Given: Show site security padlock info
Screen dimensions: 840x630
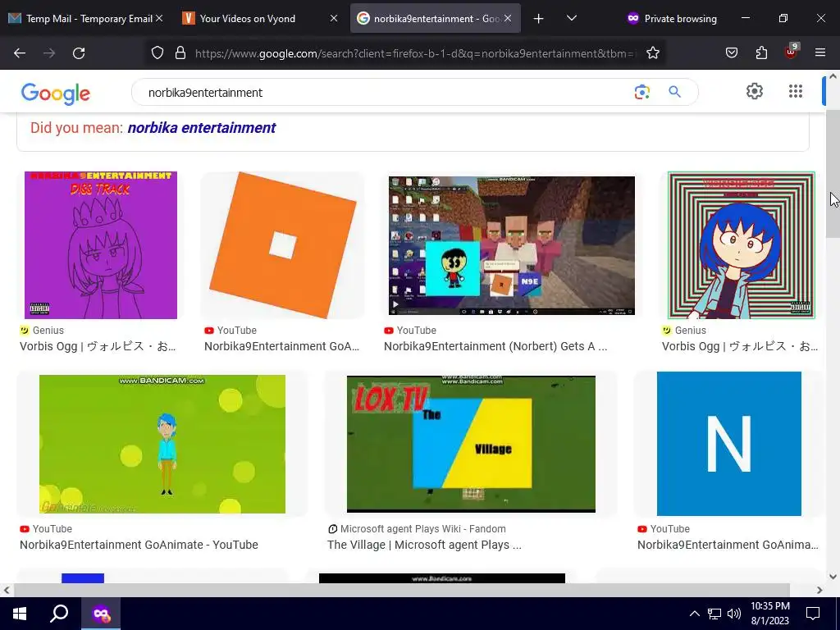Looking at the screenshot, I should pyautogui.click(x=180, y=53).
